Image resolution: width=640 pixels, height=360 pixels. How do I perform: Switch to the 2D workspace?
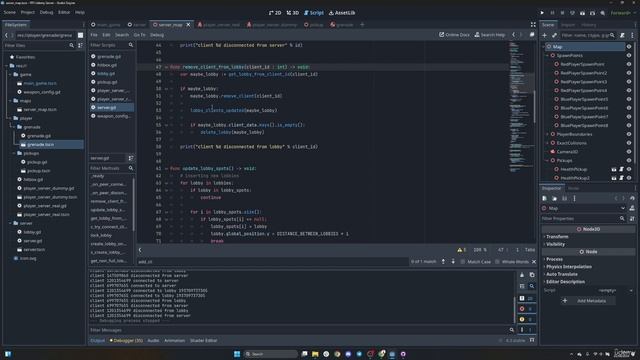275,13
